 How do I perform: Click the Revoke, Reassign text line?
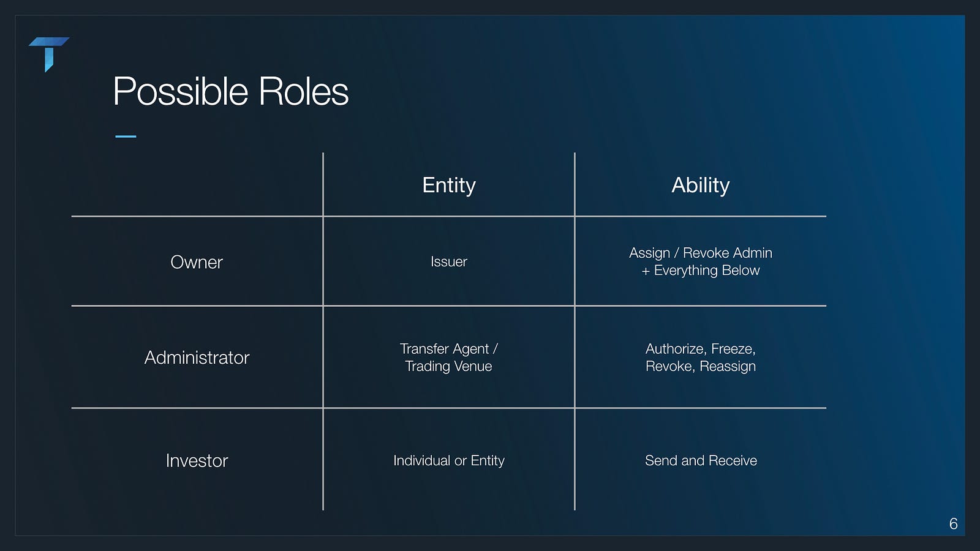click(700, 366)
